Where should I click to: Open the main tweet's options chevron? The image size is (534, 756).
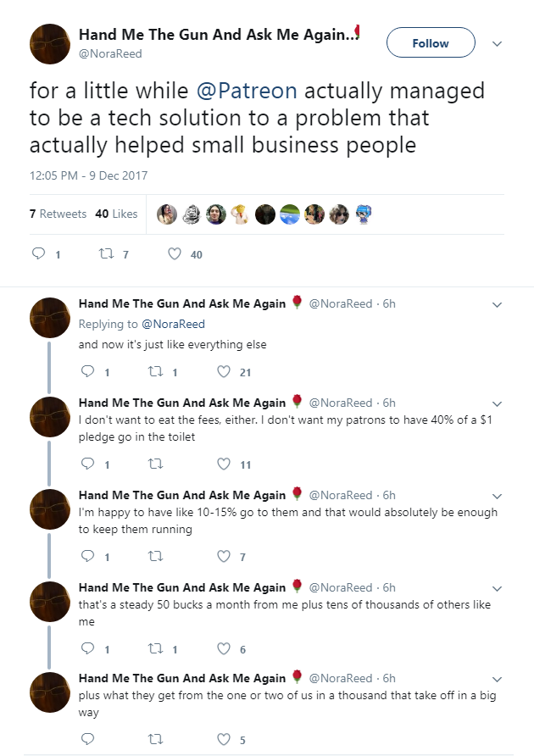click(497, 44)
